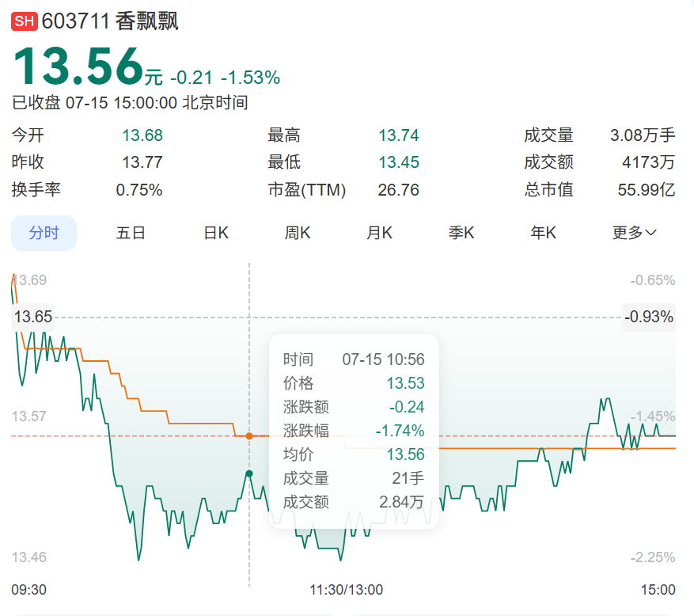
Task: Switch to the 五日 five-day tab
Action: click(131, 233)
